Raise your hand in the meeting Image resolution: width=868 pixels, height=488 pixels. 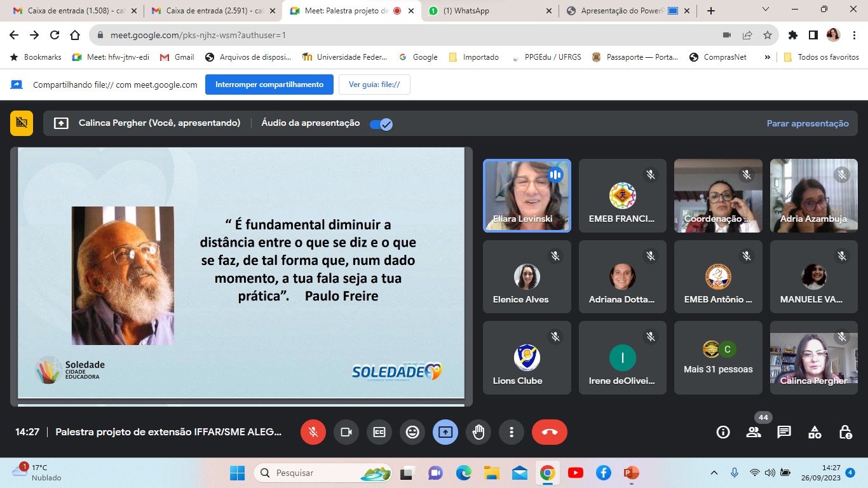point(478,432)
